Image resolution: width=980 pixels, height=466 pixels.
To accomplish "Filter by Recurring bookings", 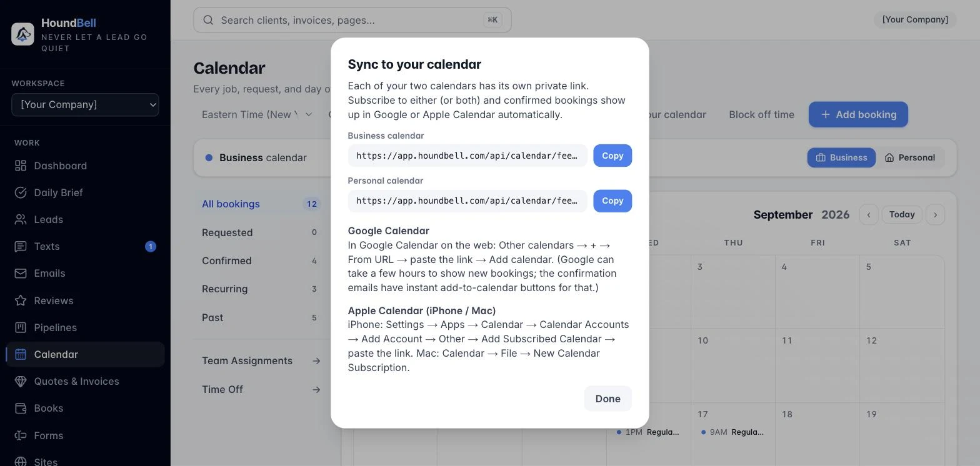I will [x=261, y=289].
